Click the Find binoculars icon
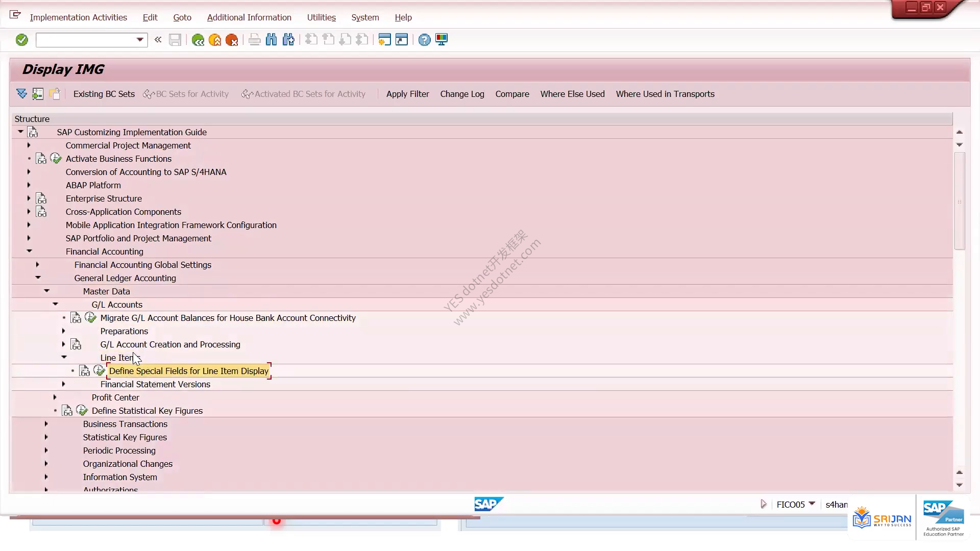The image size is (980, 551). (271, 40)
